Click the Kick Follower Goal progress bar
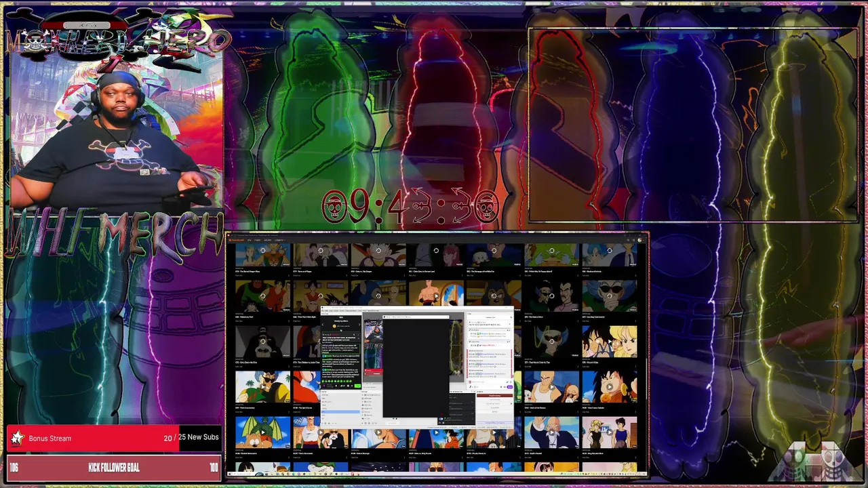Viewport: 868px width, 488px height. (x=114, y=468)
